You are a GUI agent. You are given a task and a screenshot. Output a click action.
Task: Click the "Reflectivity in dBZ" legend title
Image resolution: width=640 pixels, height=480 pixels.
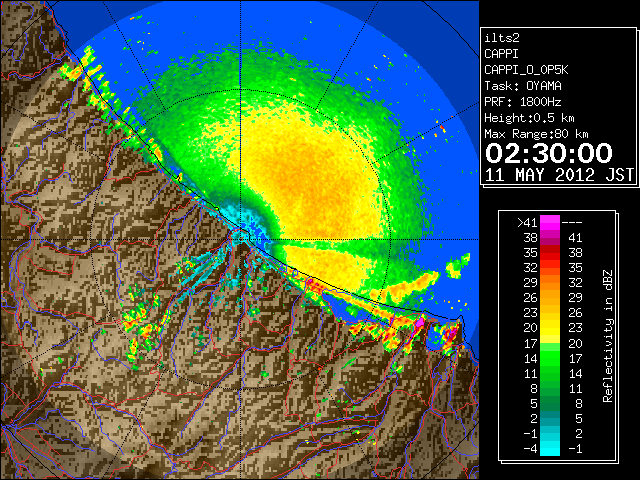click(x=608, y=336)
